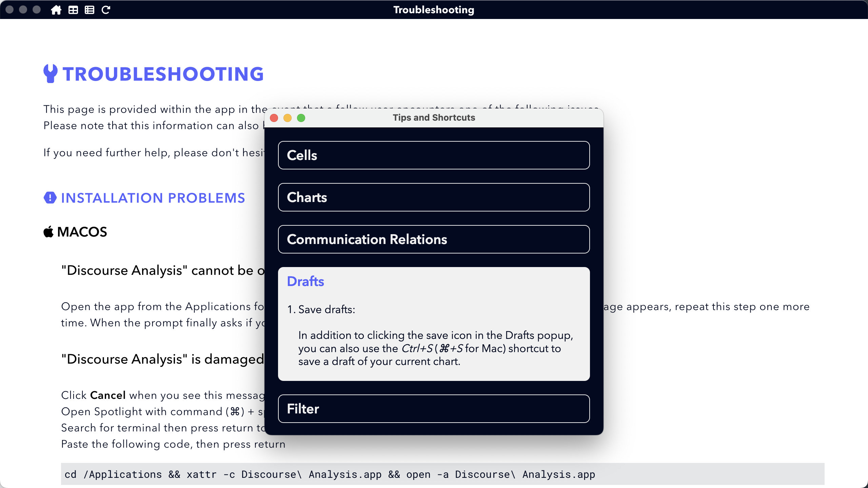Expand the Charts section
868x488 pixels.
[x=434, y=197]
